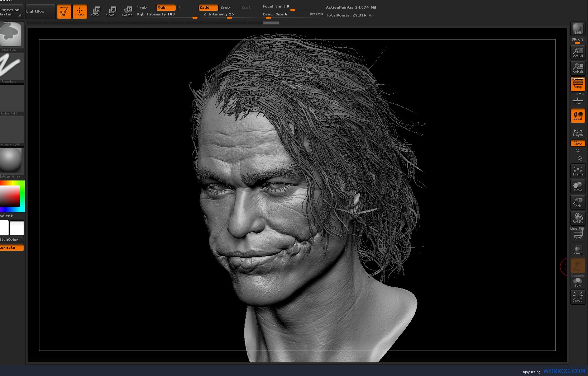This screenshot has height=376, width=588.
Task: Click the BPR render button
Action: click(x=578, y=29)
